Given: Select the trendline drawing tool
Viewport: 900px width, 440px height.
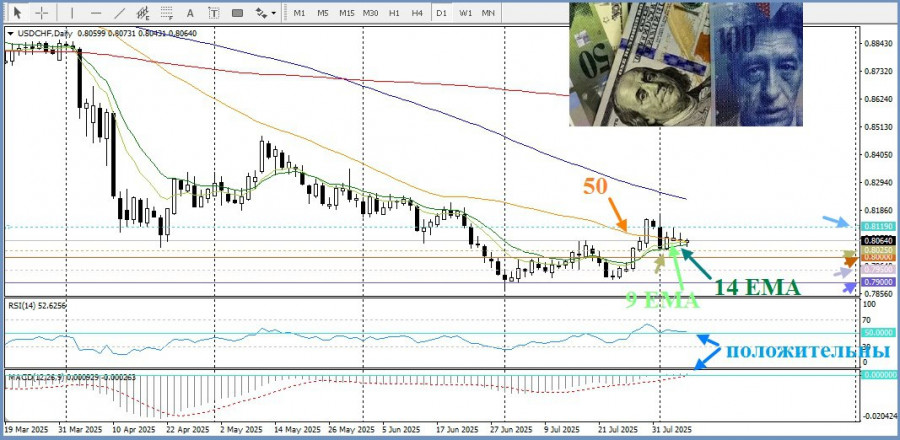Looking at the screenshot, I should 119,13.
